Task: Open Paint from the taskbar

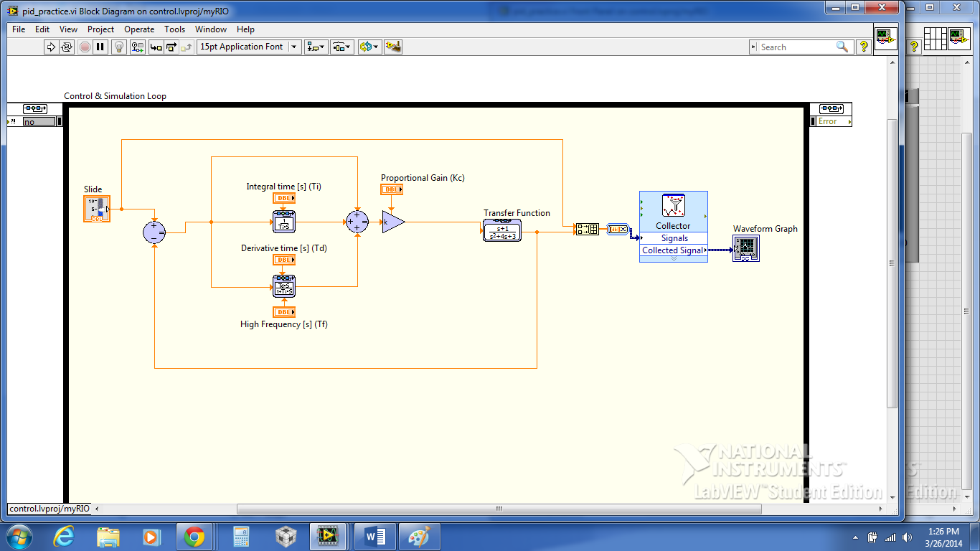Action: (x=418, y=537)
